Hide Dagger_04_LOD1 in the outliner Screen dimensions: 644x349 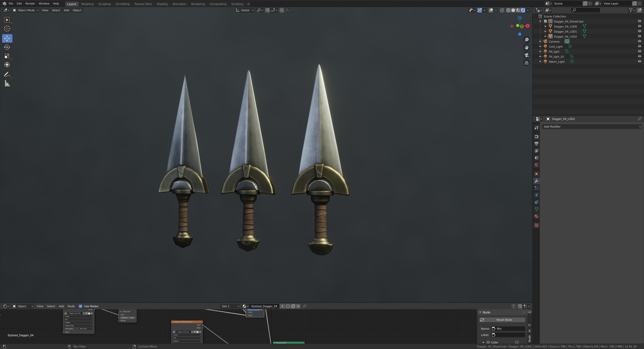point(639,31)
